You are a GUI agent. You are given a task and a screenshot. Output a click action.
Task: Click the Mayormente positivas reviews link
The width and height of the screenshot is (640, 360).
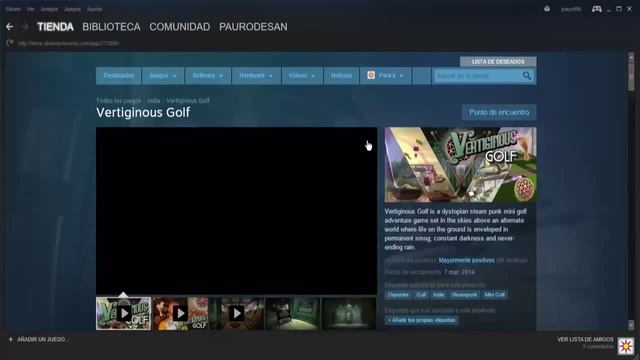click(x=467, y=260)
